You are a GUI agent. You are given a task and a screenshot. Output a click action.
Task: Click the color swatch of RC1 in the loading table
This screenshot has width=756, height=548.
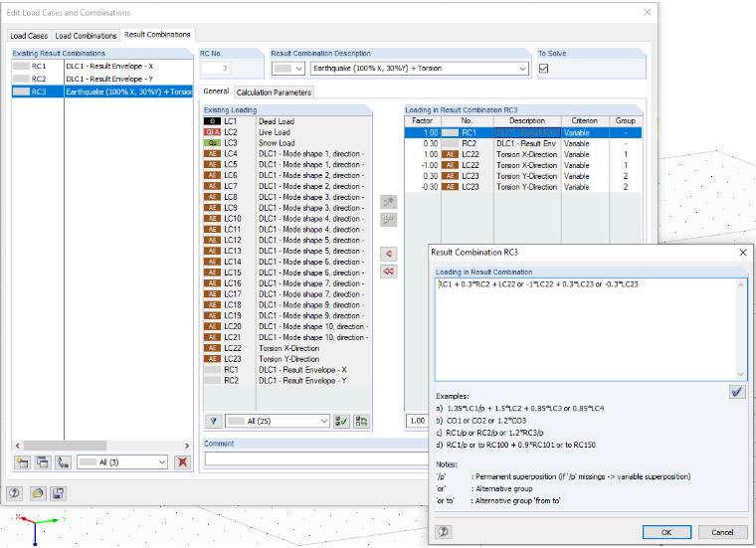click(451, 132)
